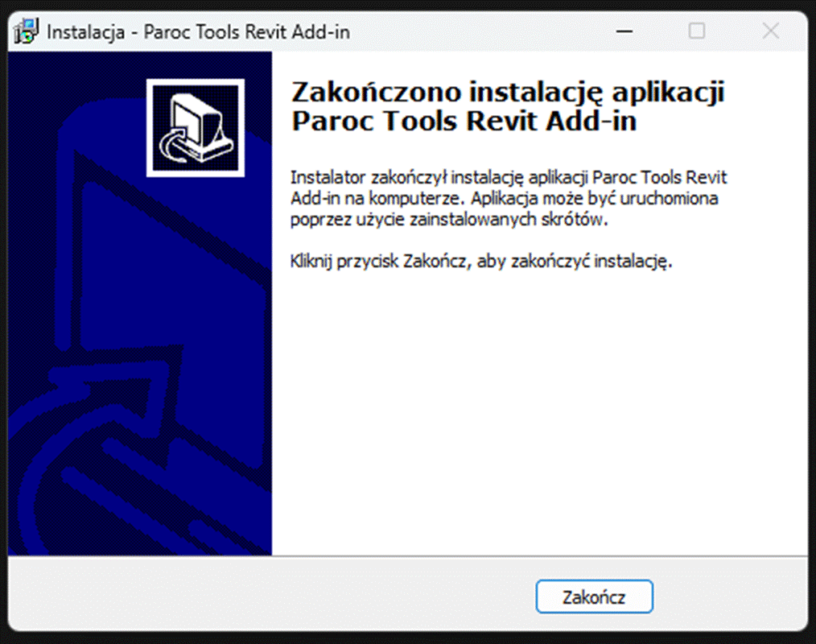Click the gray footer panel left of Zakończ
The width and height of the screenshot is (816, 644).
coord(266,596)
